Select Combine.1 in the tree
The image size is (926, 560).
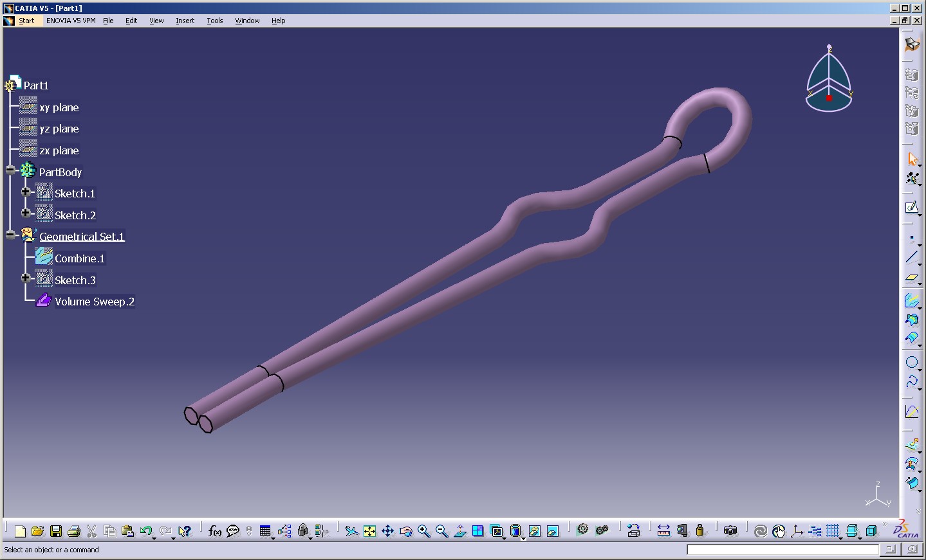tap(79, 258)
